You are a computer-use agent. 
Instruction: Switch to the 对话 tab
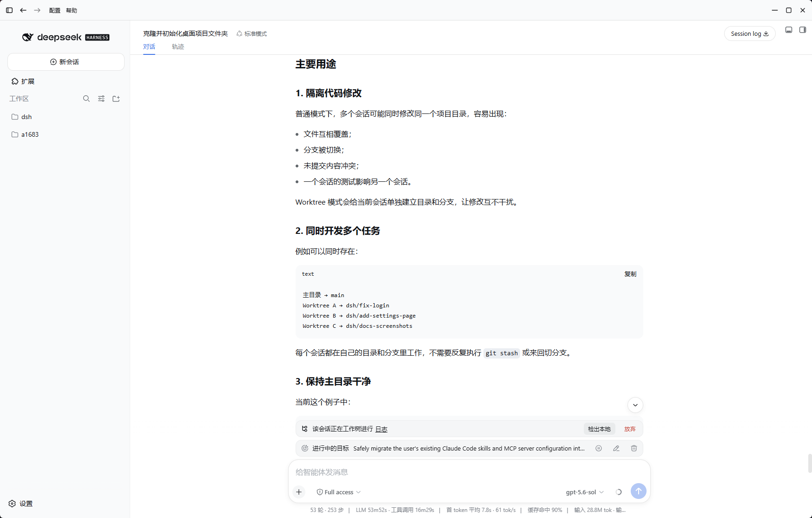pos(149,46)
